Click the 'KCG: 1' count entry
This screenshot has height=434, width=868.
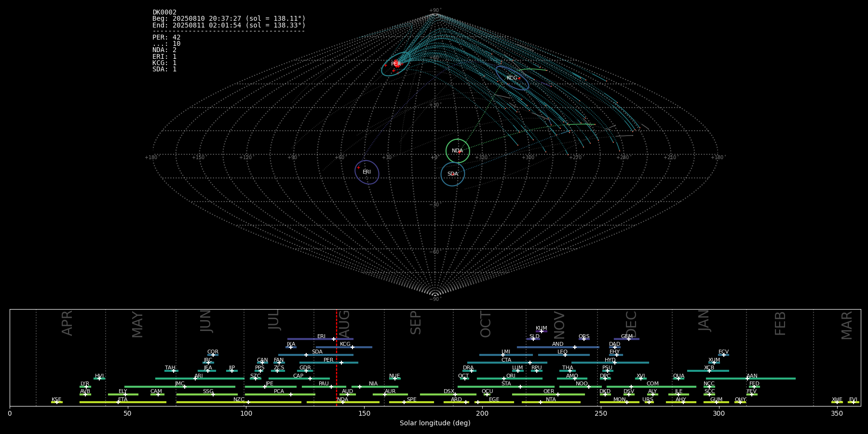164,63
